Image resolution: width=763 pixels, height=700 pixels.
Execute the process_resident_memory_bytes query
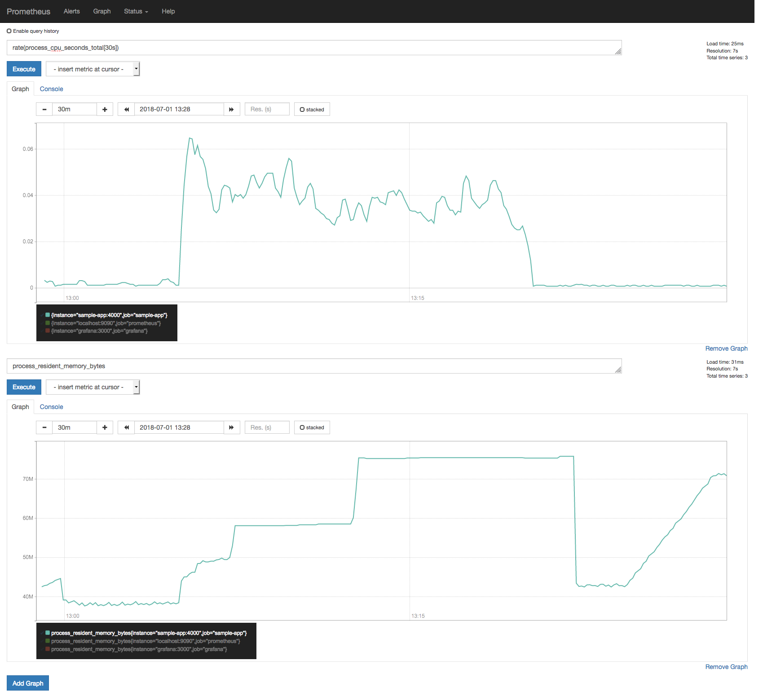tap(24, 387)
